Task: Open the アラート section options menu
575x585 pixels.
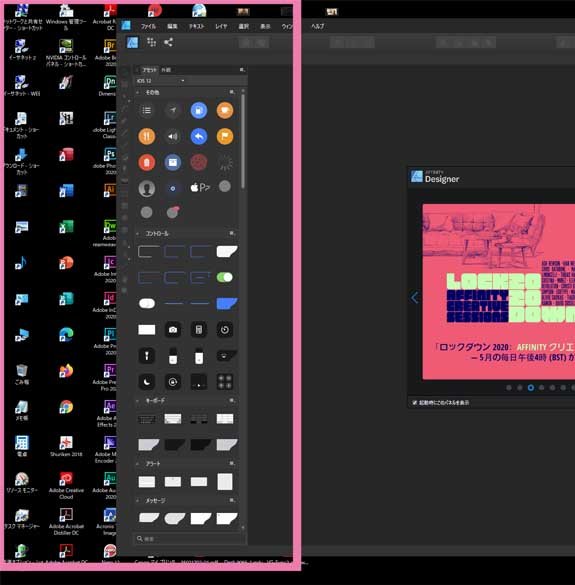Action: coord(232,463)
